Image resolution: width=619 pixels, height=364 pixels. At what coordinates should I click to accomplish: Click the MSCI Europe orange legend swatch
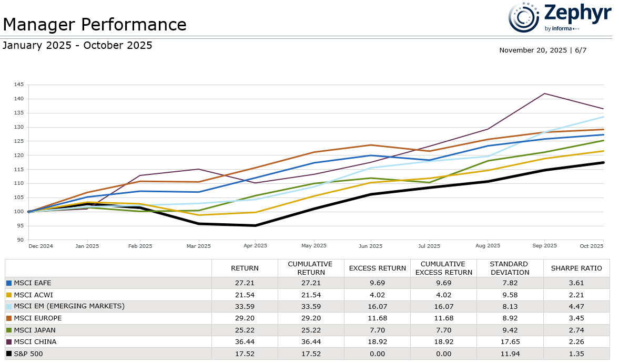(x=8, y=318)
